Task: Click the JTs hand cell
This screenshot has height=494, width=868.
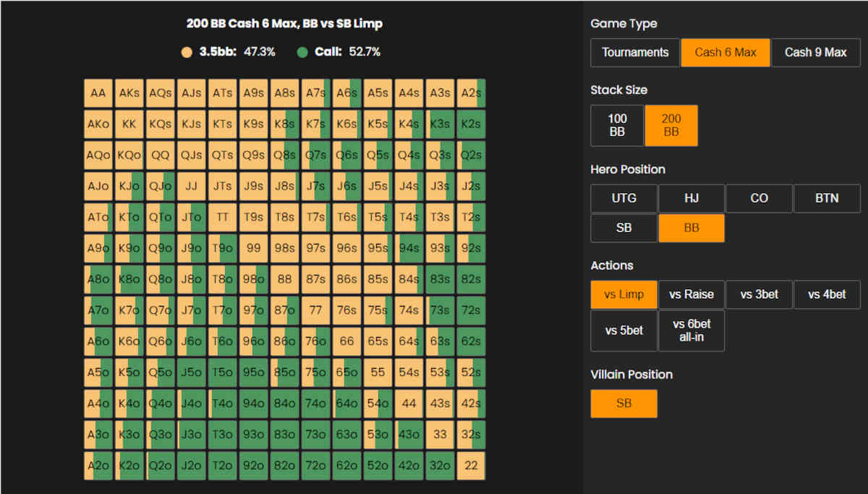Action: (223, 187)
